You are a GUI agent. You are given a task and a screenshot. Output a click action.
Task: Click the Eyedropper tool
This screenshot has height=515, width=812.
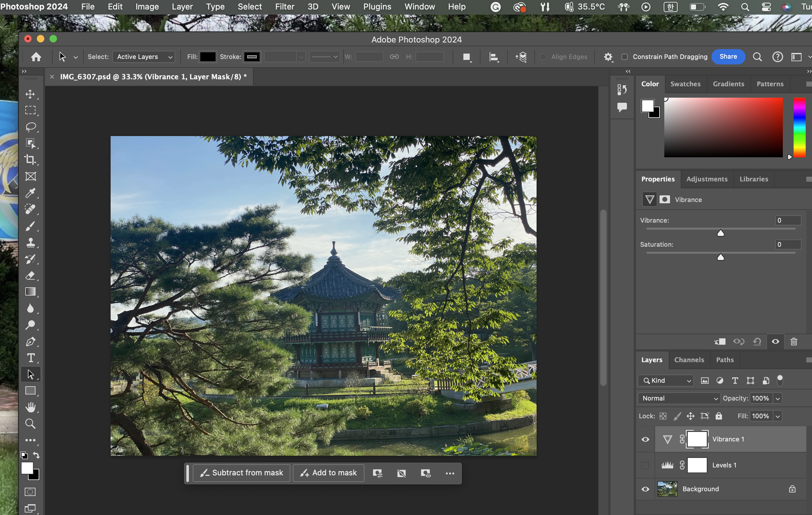pyautogui.click(x=30, y=193)
